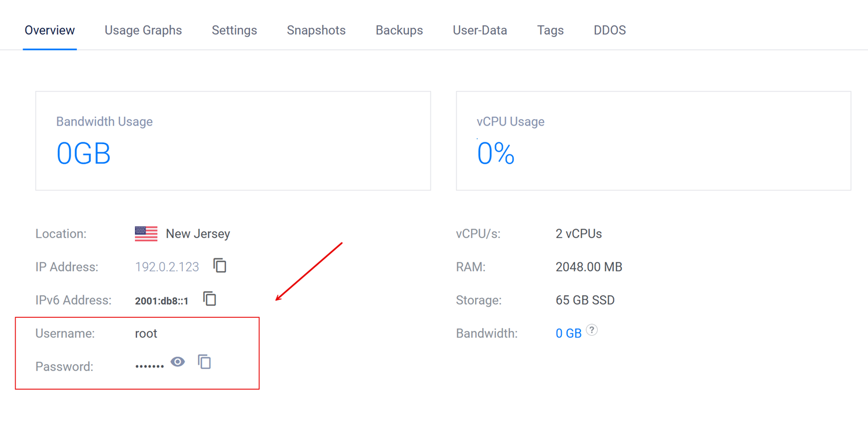Click the United States flag icon
The width and height of the screenshot is (868, 422).
(146, 234)
